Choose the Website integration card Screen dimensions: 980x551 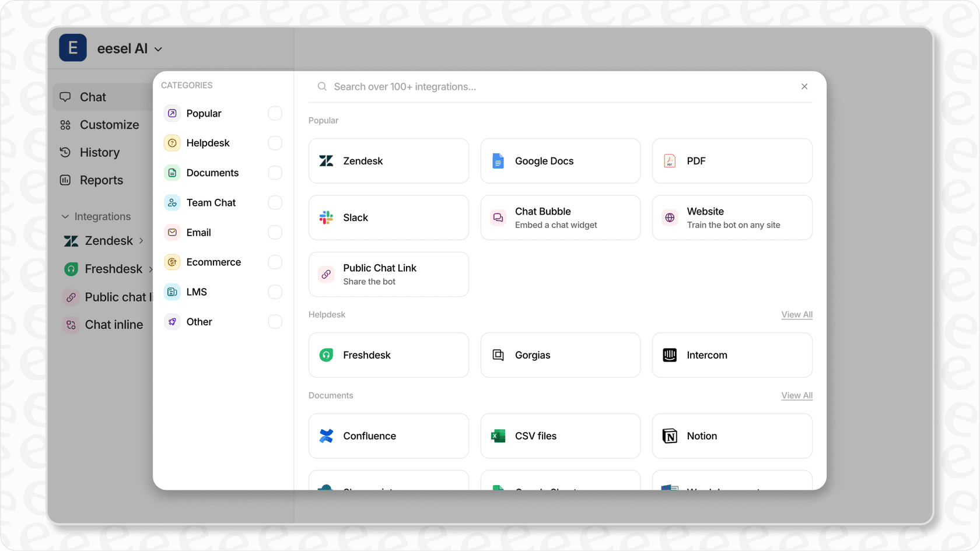point(732,217)
